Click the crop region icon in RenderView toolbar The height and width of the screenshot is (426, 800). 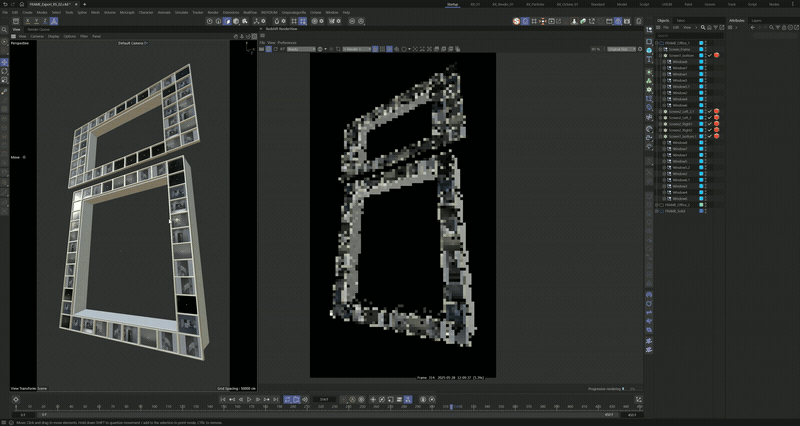(338, 49)
